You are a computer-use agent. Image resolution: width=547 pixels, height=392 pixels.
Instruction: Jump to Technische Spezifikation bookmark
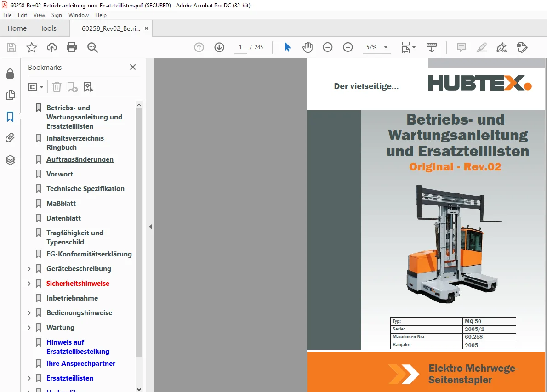[85, 189]
